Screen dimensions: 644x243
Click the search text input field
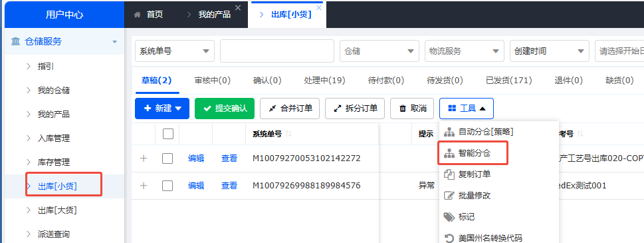[x=277, y=51]
